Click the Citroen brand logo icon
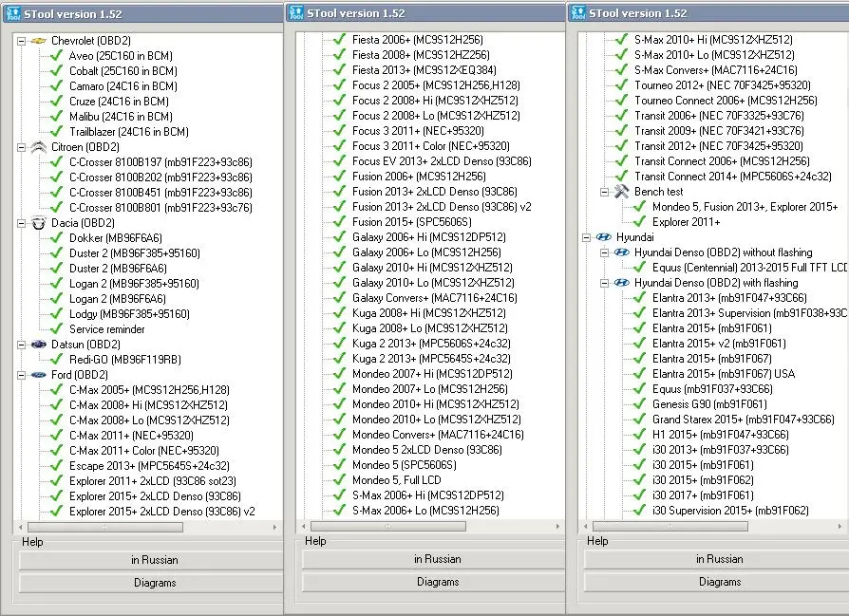This screenshot has height=616, width=849. [x=38, y=147]
